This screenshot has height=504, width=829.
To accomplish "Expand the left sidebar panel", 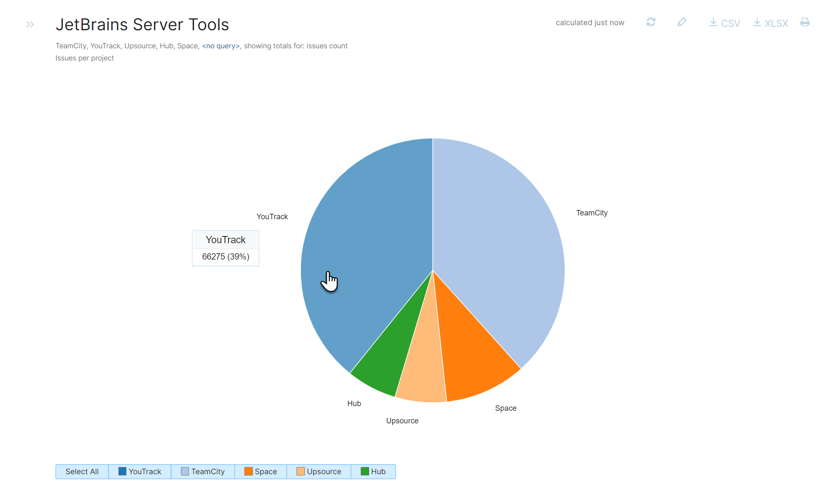I will (x=30, y=24).
